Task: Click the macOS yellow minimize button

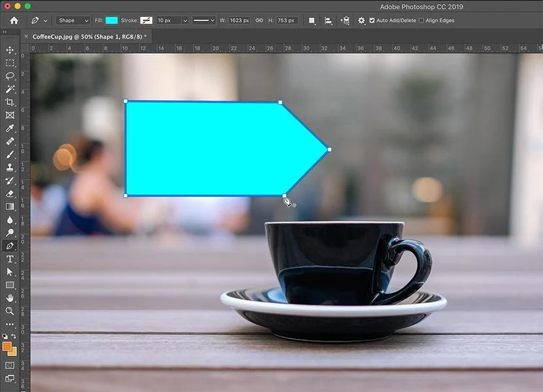Action: [x=18, y=7]
